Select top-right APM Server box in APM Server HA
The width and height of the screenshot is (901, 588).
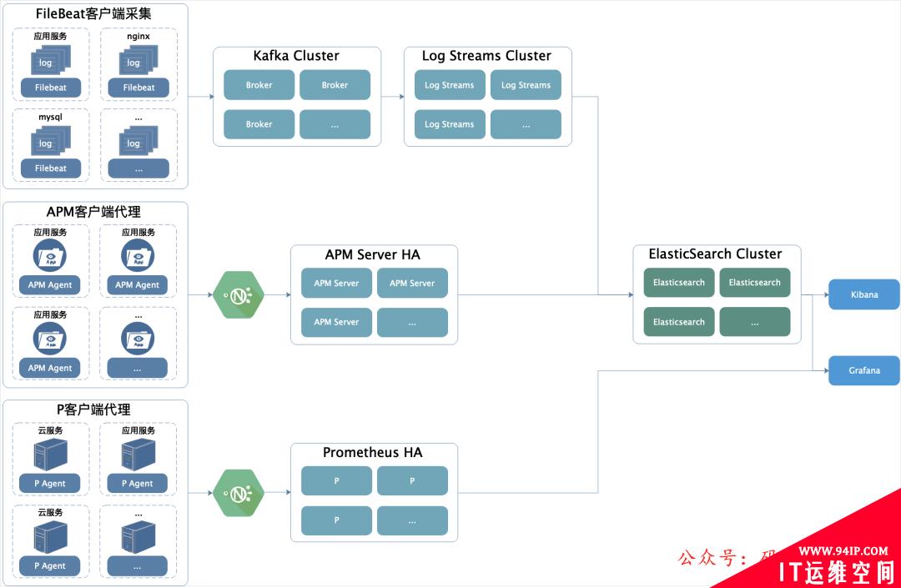[413, 283]
